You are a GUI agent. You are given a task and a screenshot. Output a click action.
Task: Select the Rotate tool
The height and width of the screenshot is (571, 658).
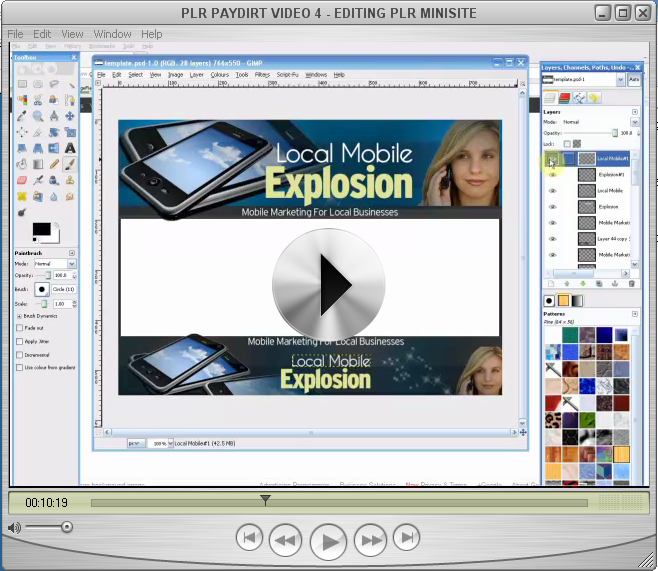point(54,132)
